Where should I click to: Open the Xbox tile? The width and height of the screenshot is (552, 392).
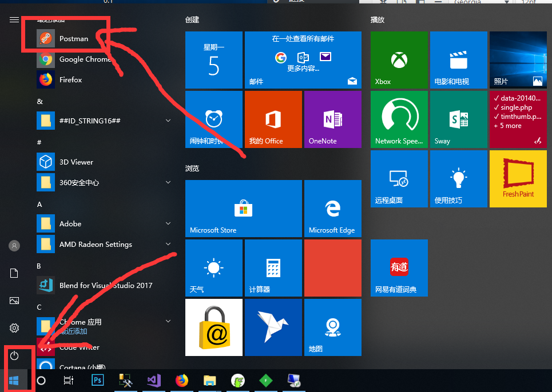(399, 60)
